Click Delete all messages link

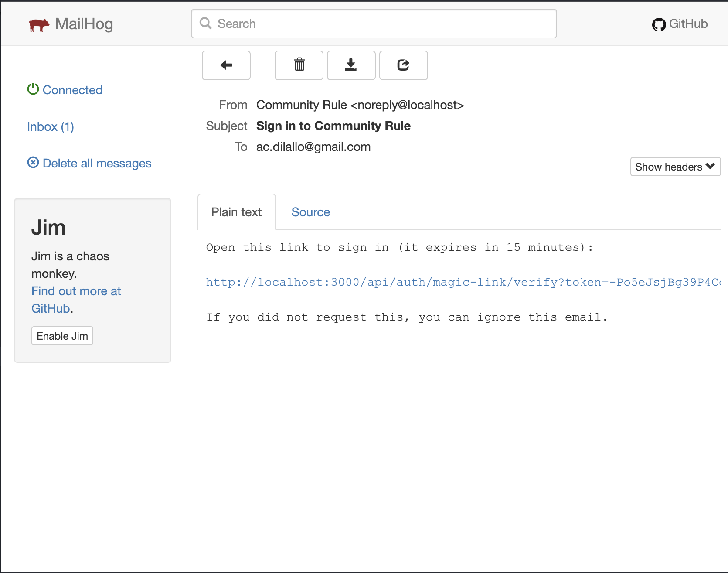[97, 163]
